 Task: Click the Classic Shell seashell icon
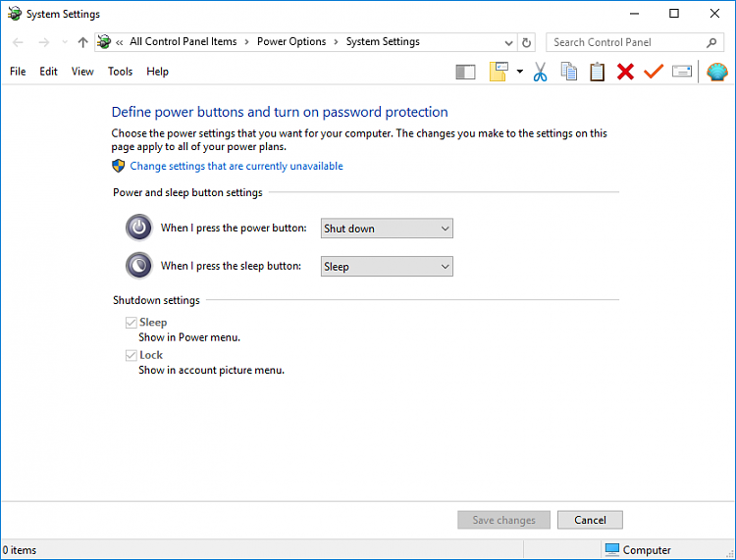click(x=716, y=72)
